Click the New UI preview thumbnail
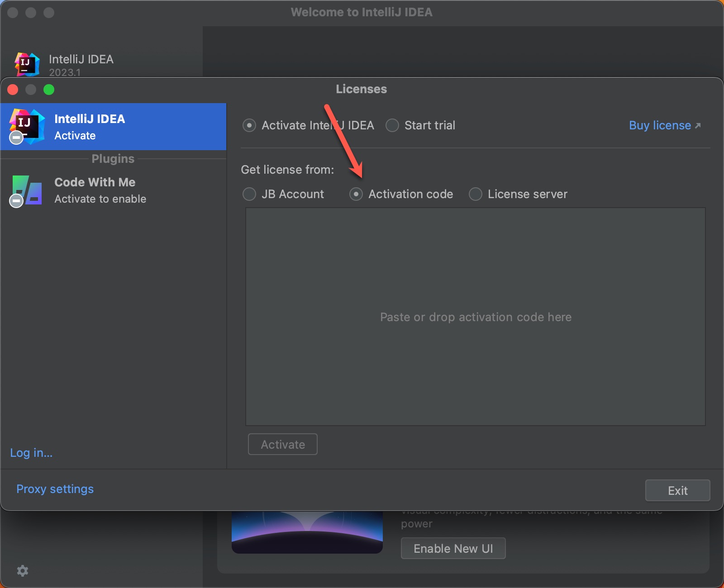 coord(307,532)
